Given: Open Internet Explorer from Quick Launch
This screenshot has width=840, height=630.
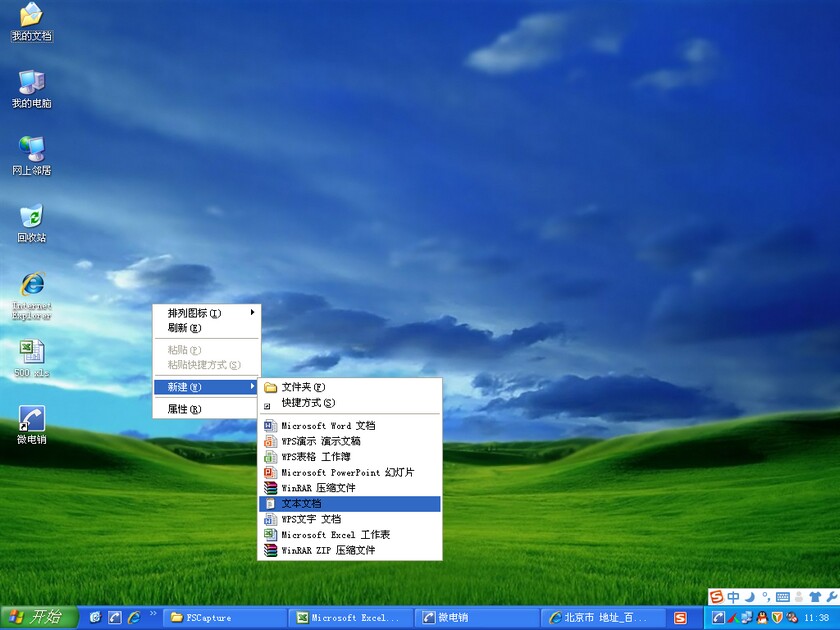Looking at the screenshot, I should click(x=134, y=618).
